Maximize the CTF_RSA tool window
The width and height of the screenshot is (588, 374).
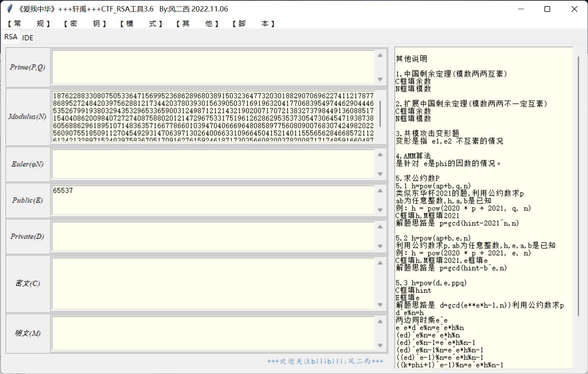click(547, 9)
